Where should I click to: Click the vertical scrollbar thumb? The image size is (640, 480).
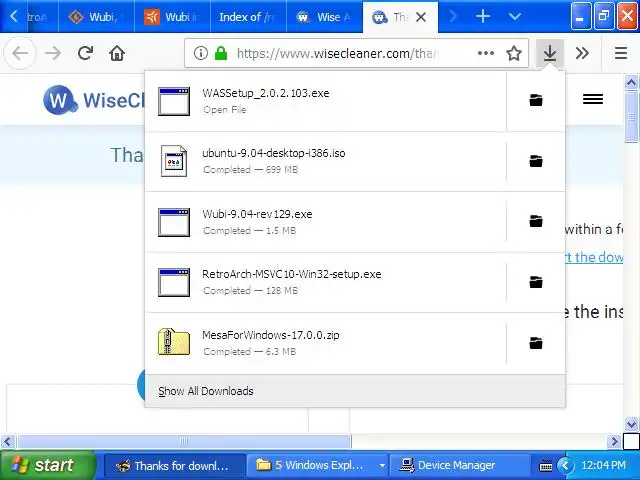click(x=631, y=117)
